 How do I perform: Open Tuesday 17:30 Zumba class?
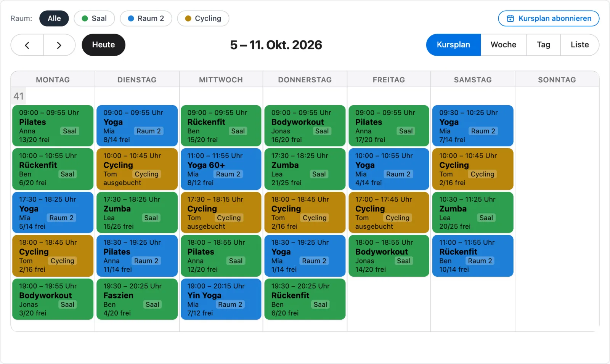[x=137, y=212]
